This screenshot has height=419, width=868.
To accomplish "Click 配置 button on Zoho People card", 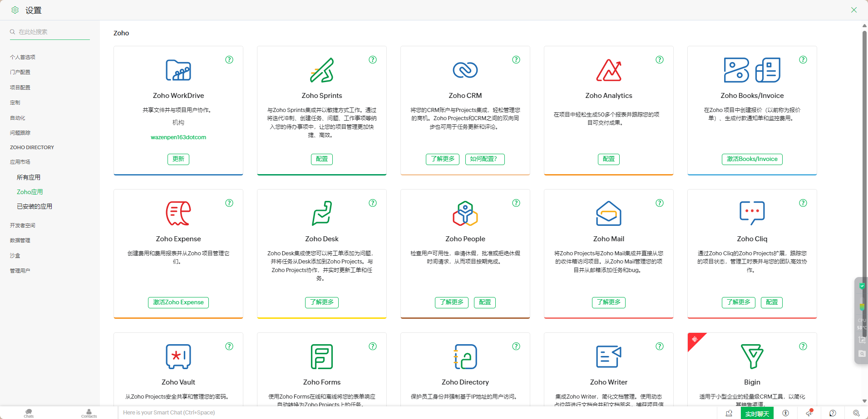I will (x=485, y=302).
